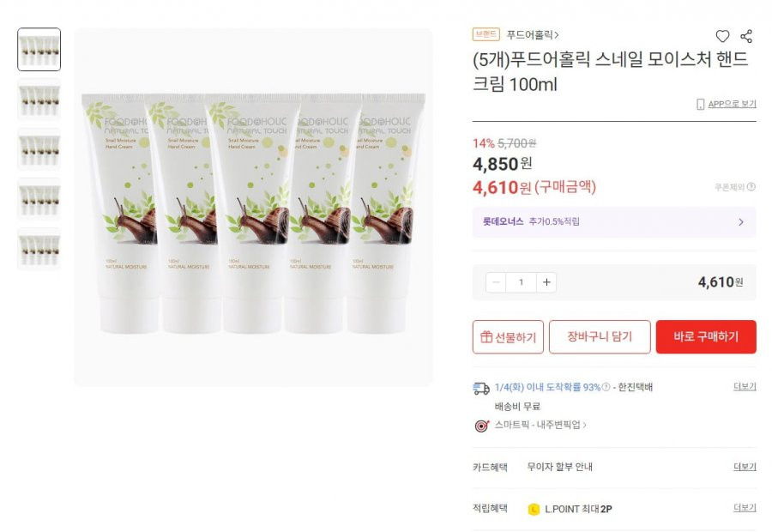Show more delivery info 더보기

coord(745,387)
